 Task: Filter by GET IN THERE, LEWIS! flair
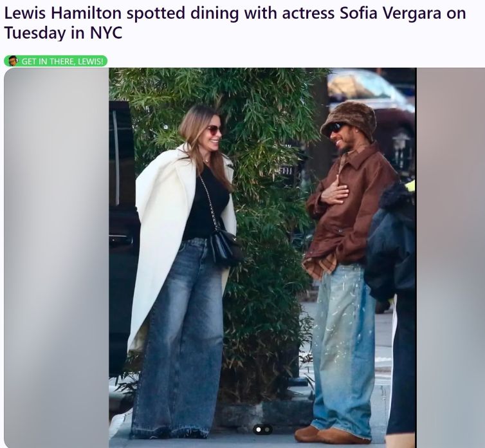point(56,61)
